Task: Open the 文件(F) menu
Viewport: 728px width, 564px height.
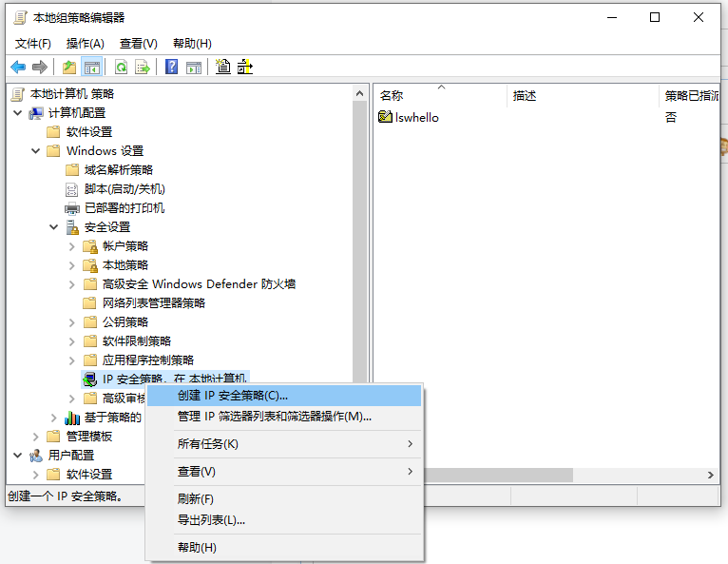Action: pyautogui.click(x=33, y=43)
